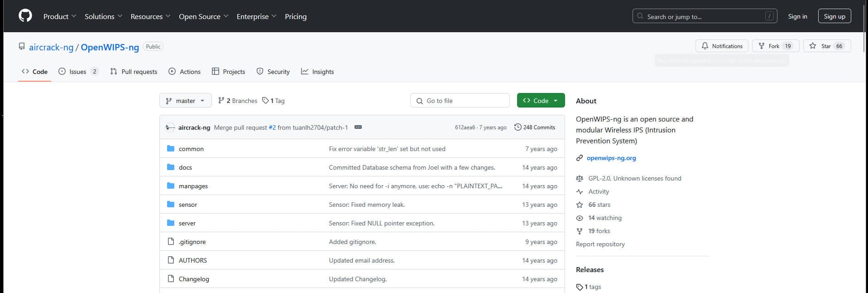Open the Issues tab
The height and width of the screenshot is (293, 868).
[78, 72]
